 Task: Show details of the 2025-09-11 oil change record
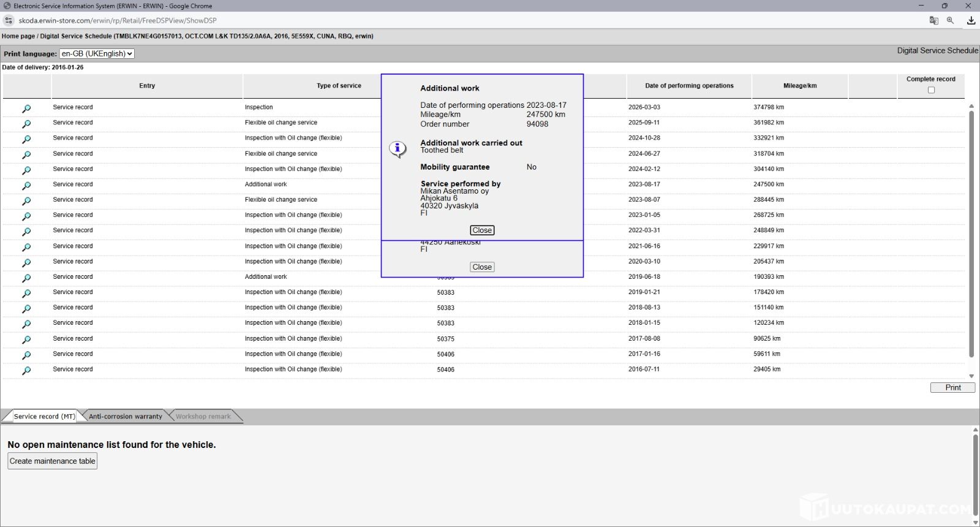pyautogui.click(x=26, y=124)
